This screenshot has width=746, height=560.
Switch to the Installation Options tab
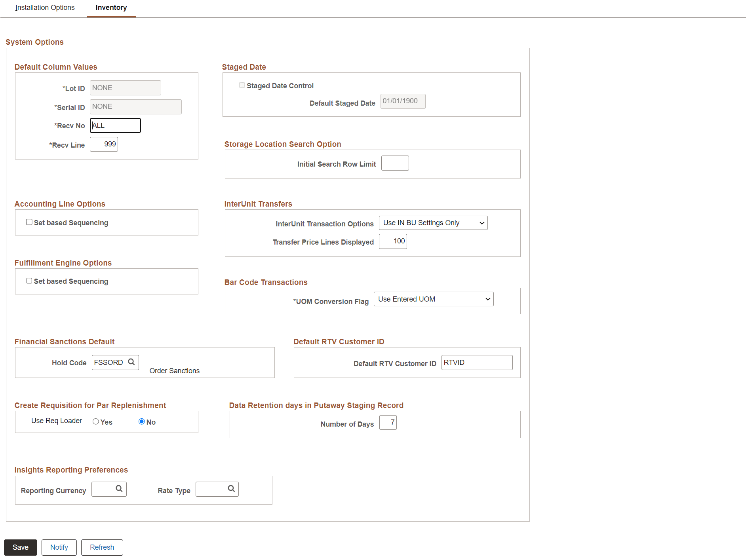tap(44, 7)
